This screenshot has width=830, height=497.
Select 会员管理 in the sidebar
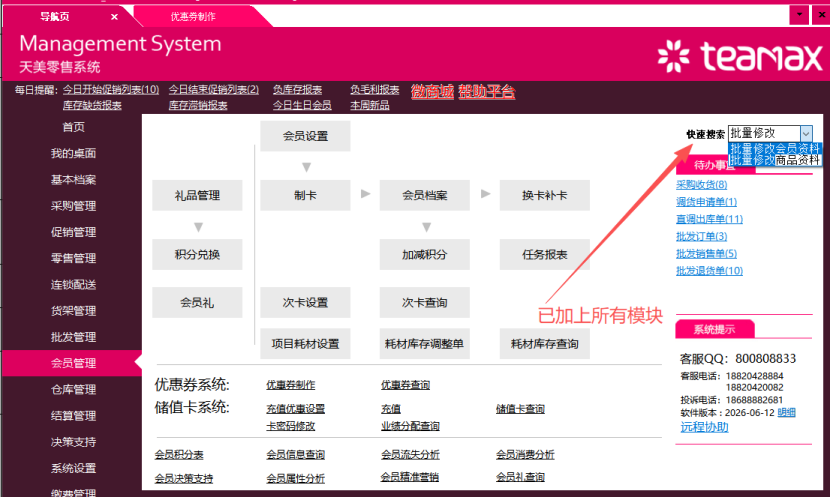tap(73, 363)
